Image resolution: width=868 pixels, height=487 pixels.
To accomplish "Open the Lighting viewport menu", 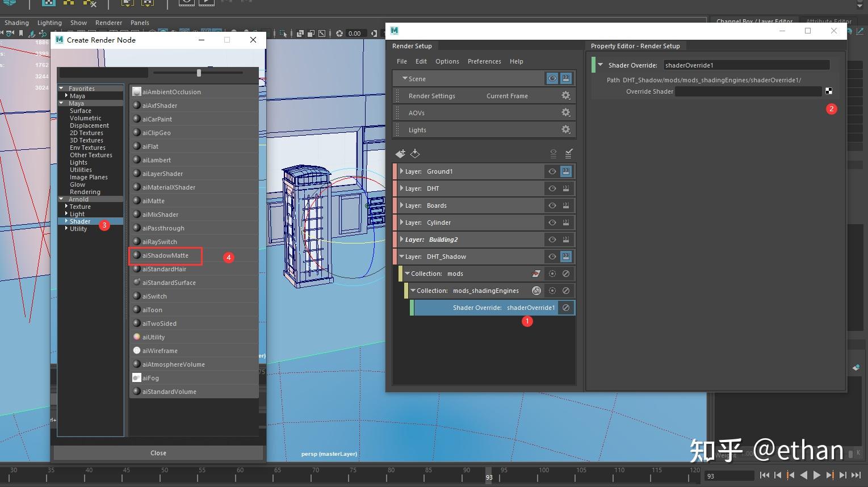I will pos(49,23).
